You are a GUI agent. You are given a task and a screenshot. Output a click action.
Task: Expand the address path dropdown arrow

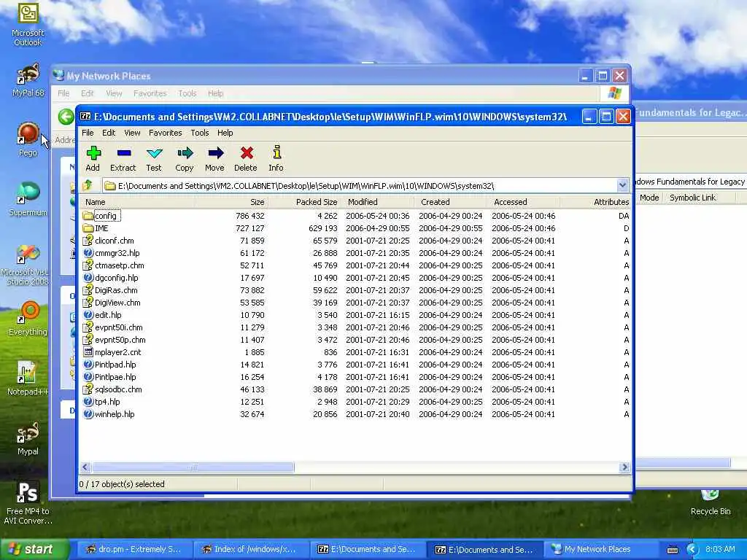pyautogui.click(x=622, y=185)
